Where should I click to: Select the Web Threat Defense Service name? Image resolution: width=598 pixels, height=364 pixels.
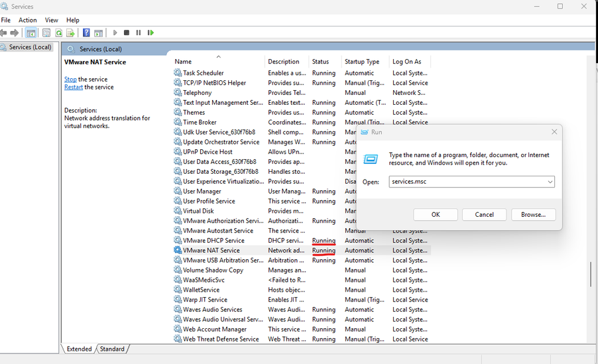pos(221,339)
